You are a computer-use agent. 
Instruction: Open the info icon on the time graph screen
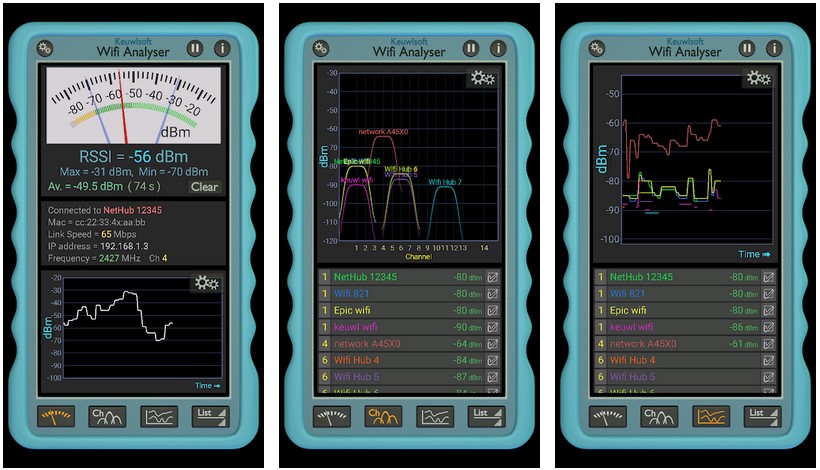pos(775,49)
